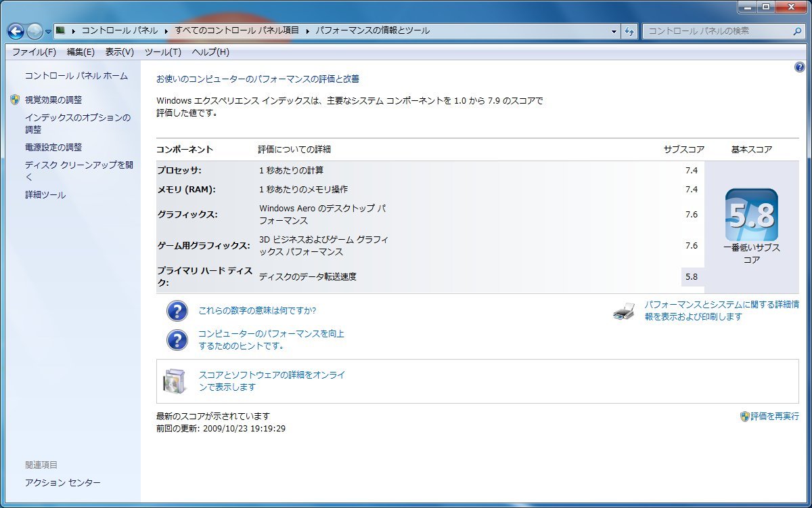Click the プロセッサ: row label
Image resolution: width=812 pixels, height=508 pixels.
(179, 170)
